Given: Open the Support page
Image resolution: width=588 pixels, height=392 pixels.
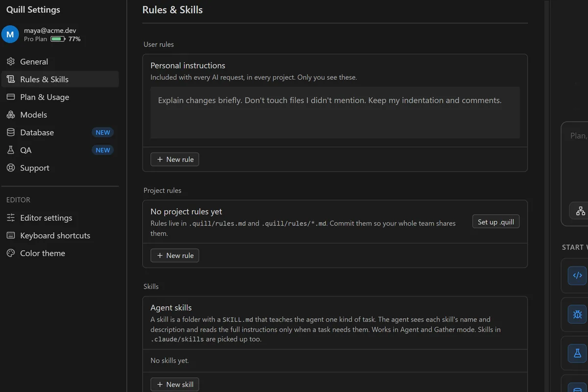Looking at the screenshot, I should click(60, 168).
